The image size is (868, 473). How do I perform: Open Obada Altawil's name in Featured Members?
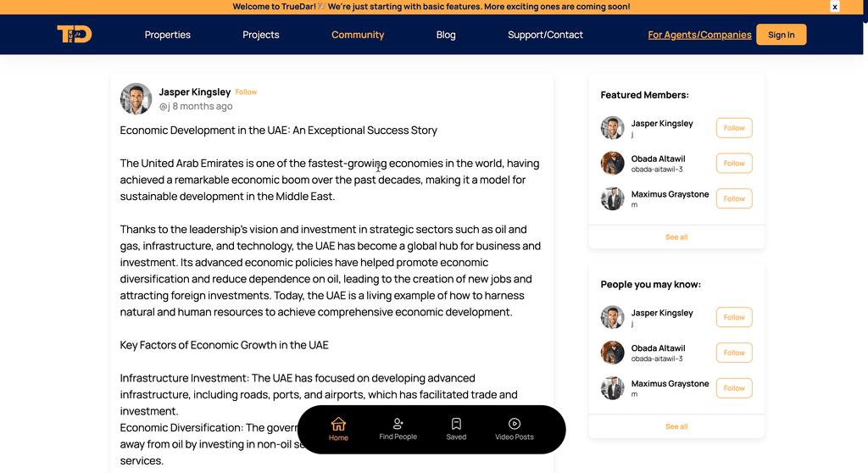(x=658, y=159)
